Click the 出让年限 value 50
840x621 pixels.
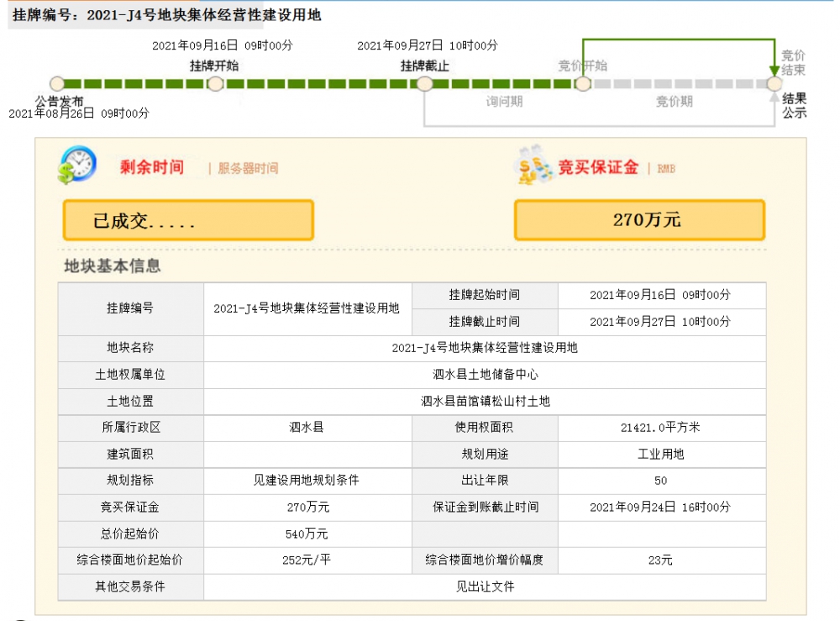tap(660, 481)
